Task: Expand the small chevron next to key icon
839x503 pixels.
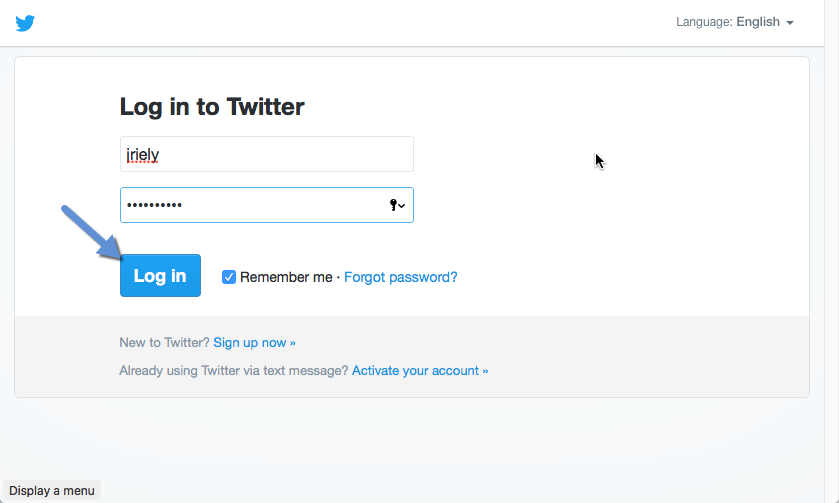Action: tap(402, 206)
